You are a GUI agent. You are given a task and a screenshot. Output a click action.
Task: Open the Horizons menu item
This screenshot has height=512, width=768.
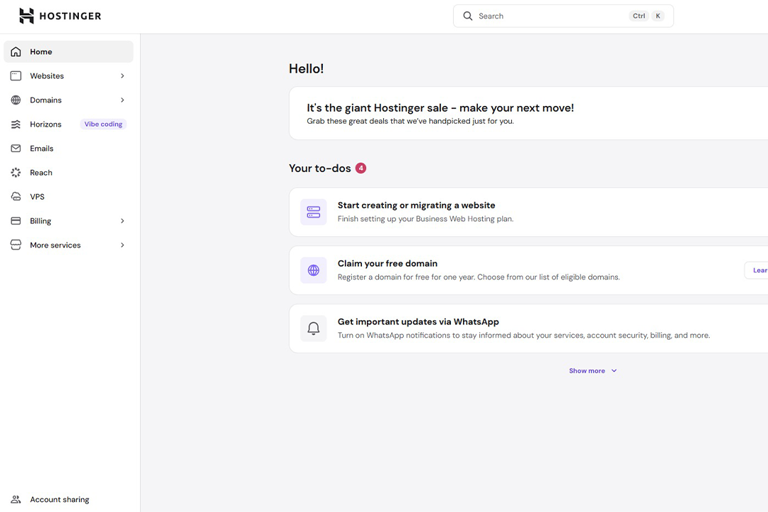pyautogui.click(x=69, y=124)
